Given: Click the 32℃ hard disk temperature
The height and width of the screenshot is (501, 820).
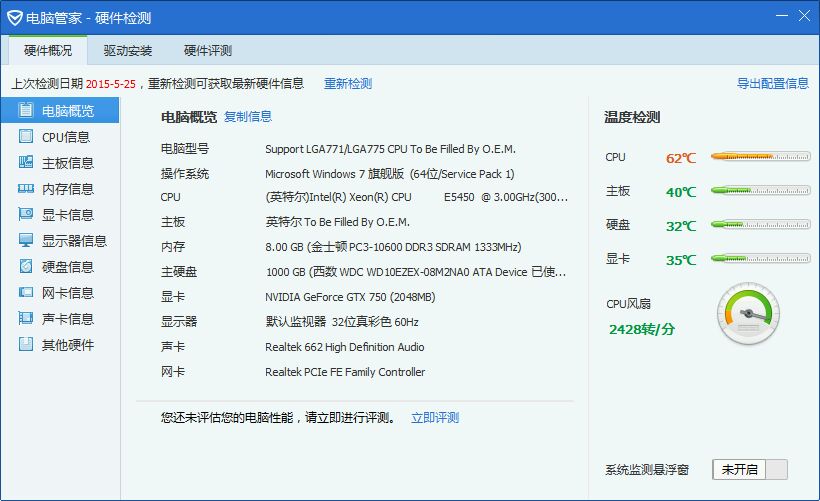Looking at the screenshot, I should pos(681,226).
